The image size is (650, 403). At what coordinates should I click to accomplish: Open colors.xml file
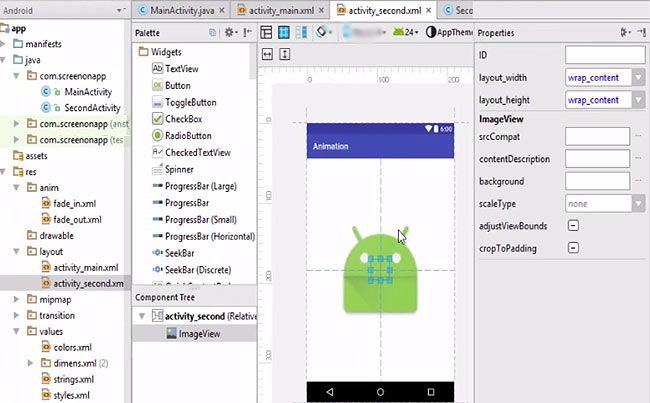click(x=73, y=347)
